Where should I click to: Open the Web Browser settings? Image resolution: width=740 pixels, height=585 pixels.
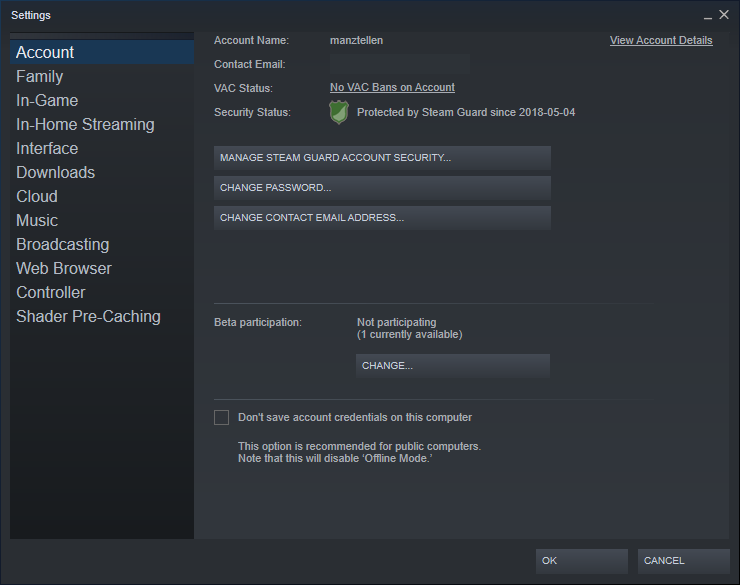(101, 268)
